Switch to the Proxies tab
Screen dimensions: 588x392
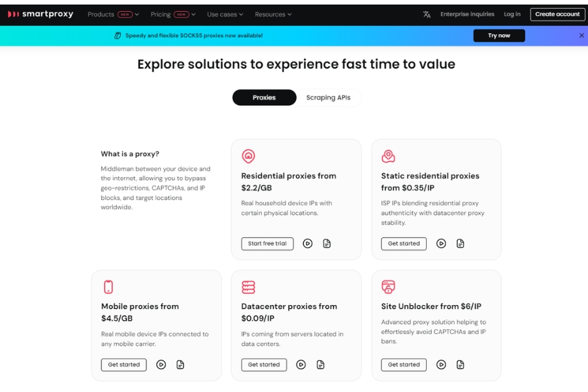pos(265,97)
